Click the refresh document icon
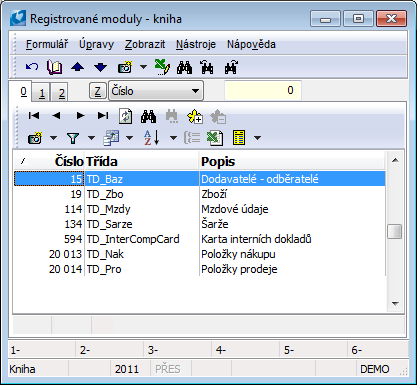Image resolution: width=417 pixels, height=385 pixels. point(125,117)
